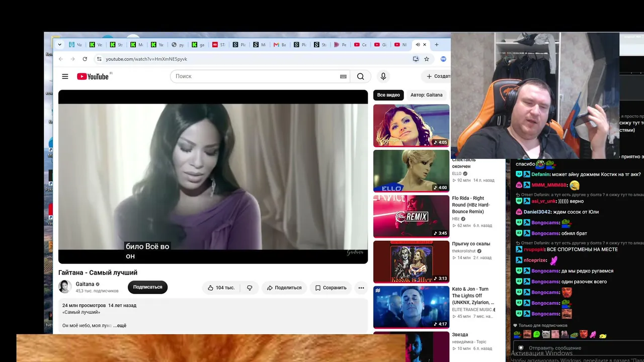Expand description with '...ещё'
Viewport: 644px width, 362px height.
click(120, 326)
